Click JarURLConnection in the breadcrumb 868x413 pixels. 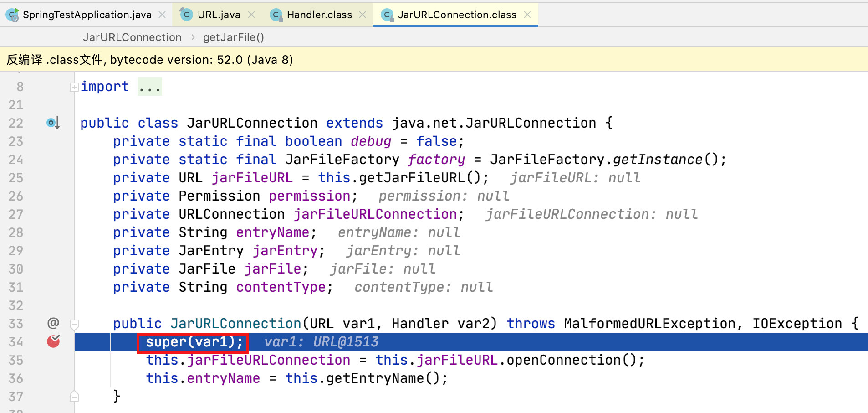pyautogui.click(x=132, y=37)
